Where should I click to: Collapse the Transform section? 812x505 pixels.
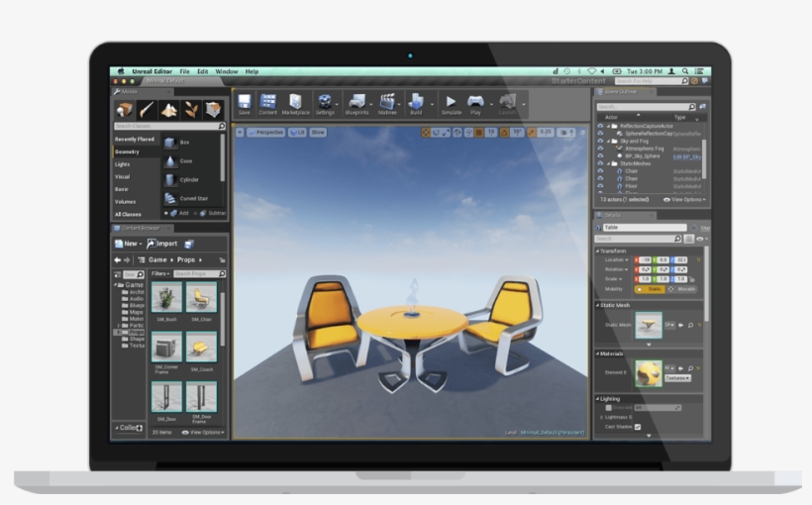[597, 251]
